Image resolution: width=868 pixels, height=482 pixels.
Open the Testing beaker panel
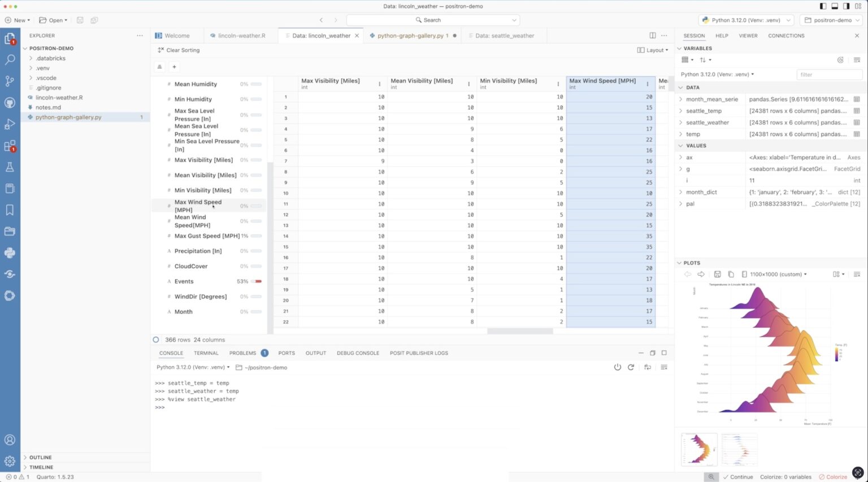[x=10, y=167]
